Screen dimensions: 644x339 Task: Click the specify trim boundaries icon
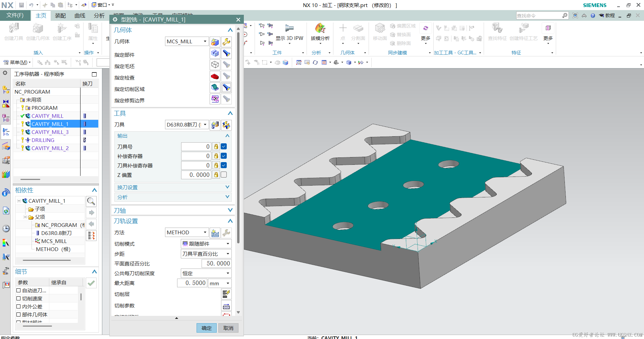(x=215, y=99)
